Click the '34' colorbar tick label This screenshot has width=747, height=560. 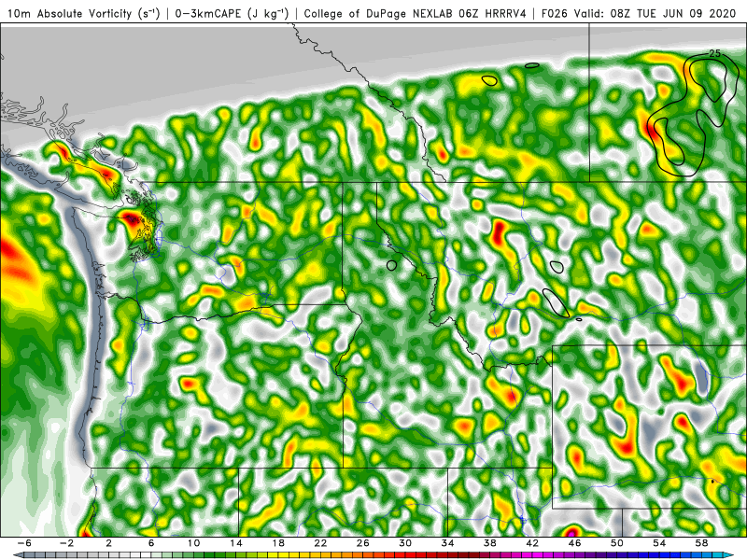click(x=448, y=543)
